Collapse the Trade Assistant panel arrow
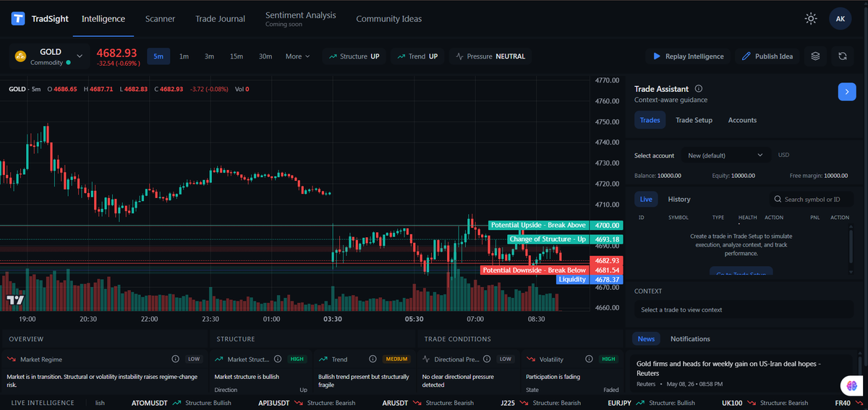 click(x=847, y=92)
